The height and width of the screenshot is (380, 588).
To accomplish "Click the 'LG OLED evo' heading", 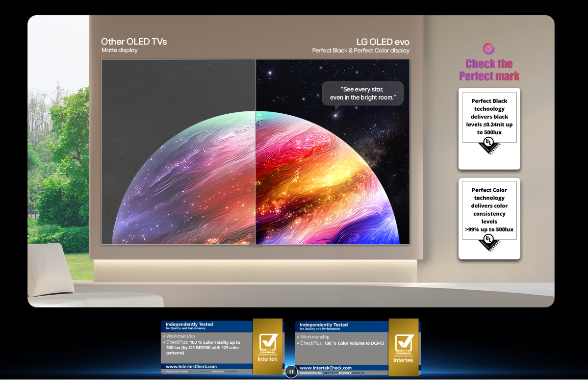I will tap(383, 42).
